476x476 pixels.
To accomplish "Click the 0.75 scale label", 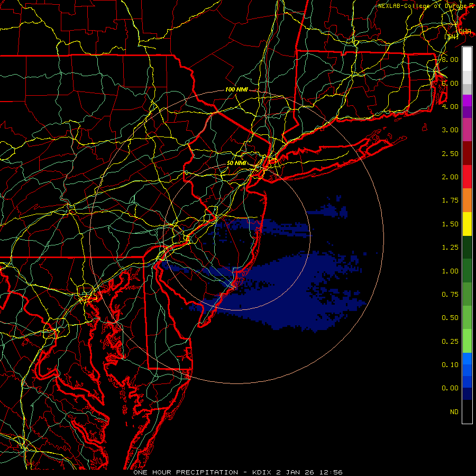I will (x=450, y=295).
